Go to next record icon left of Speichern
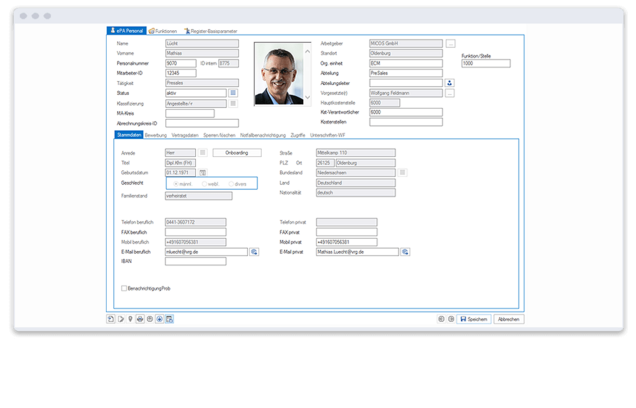Viewport: 636px width, 408px height. [x=451, y=319]
